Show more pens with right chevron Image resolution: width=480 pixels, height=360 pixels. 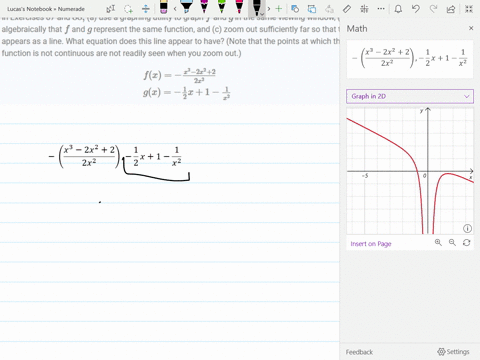269,9
